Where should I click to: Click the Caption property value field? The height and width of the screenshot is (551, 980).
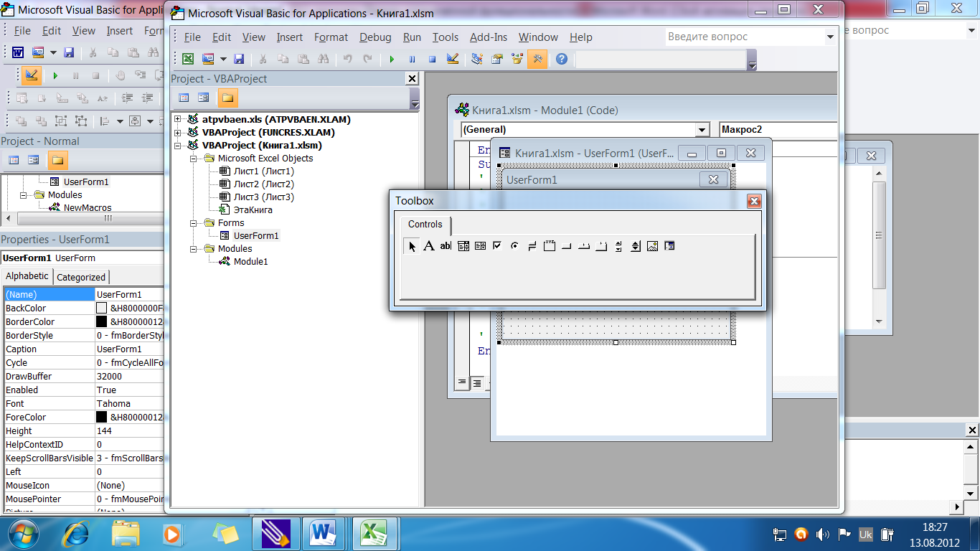tap(130, 349)
